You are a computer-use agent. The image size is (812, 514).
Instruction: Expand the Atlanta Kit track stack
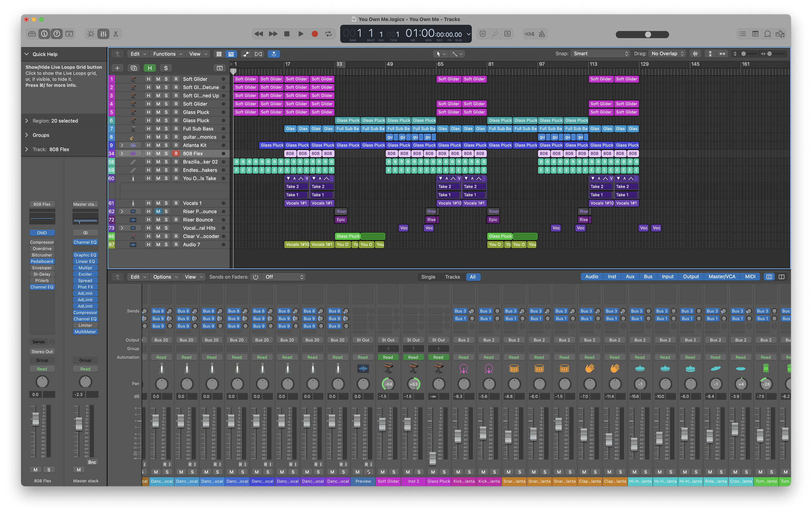pos(122,145)
